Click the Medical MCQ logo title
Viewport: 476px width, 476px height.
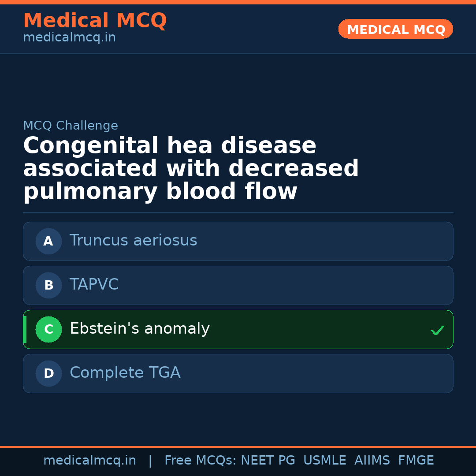pyautogui.click(x=95, y=21)
